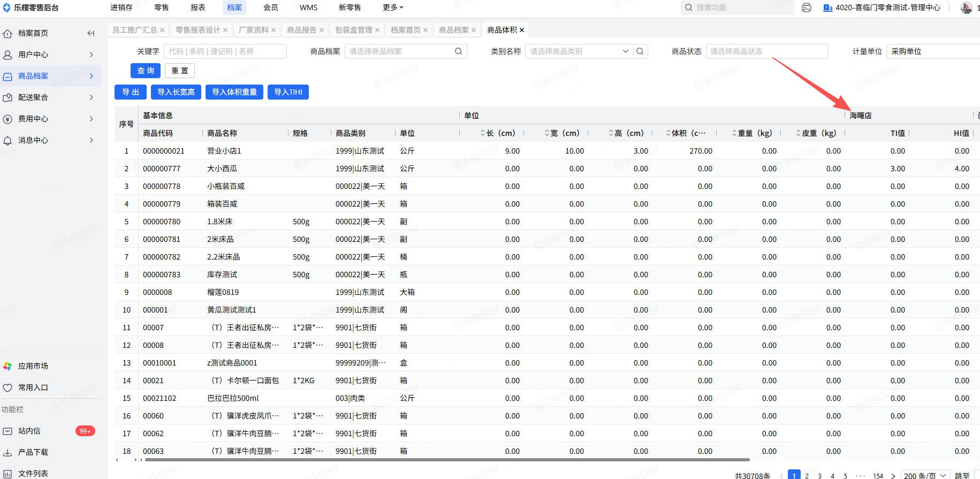The width and height of the screenshot is (980, 479).
Task: Open 站内信 inbox in sidebar
Action: pyautogui.click(x=29, y=431)
